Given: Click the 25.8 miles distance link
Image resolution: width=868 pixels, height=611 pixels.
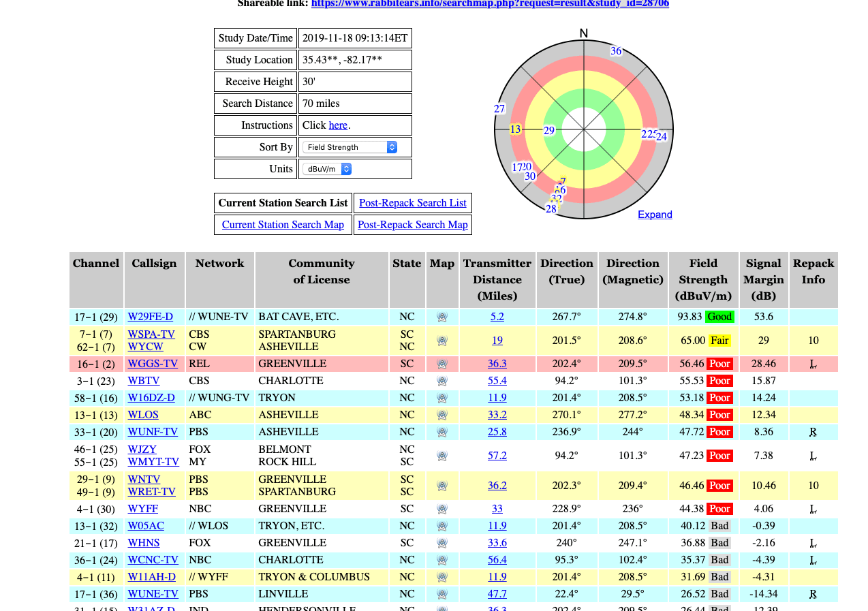Looking at the screenshot, I should pos(497,432).
